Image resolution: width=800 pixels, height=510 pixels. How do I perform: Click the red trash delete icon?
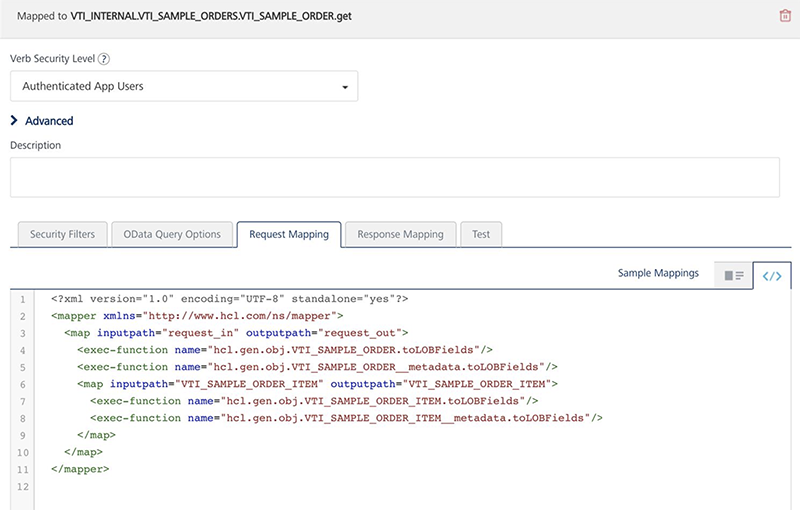tap(784, 16)
